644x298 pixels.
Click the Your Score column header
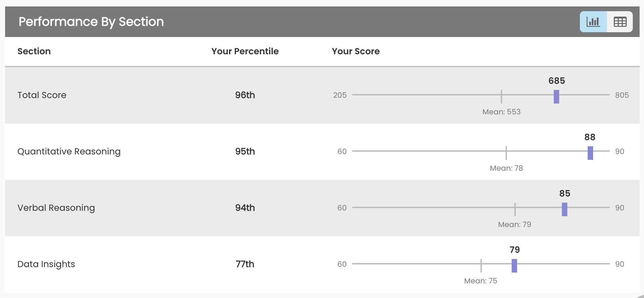[x=356, y=51]
